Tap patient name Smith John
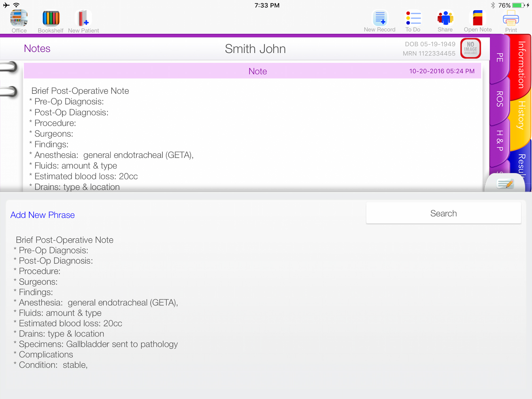This screenshot has height=399, width=532. [x=255, y=49]
